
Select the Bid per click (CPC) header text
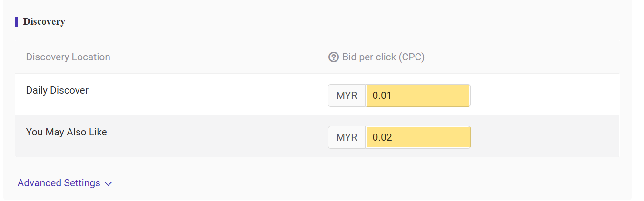click(383, 57)
